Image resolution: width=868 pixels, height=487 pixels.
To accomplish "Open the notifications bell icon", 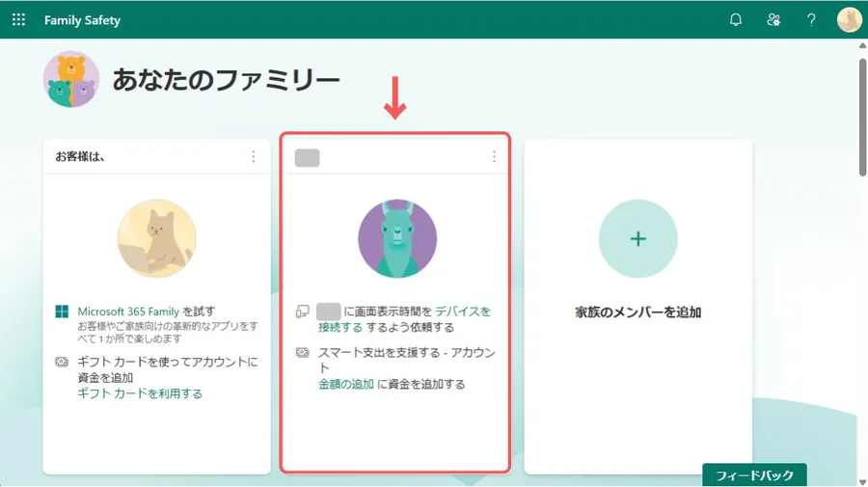I will pyautogui.click(x=736, y=19).
